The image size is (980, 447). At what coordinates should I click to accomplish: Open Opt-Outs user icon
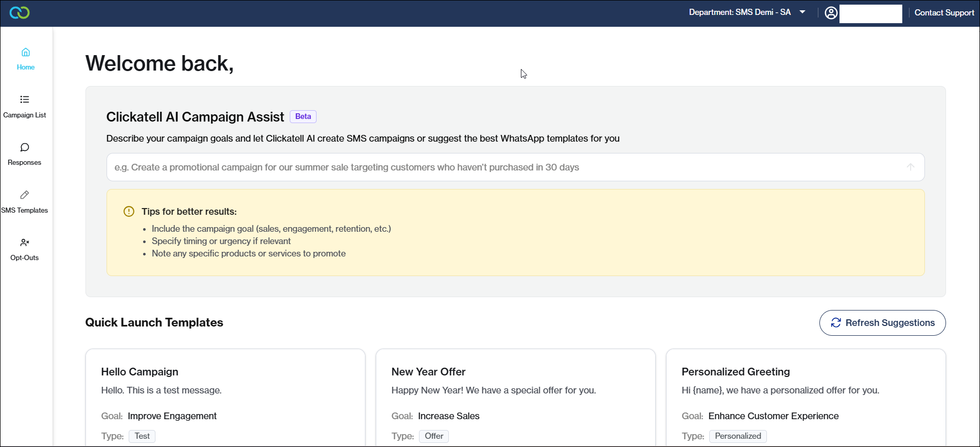click(25, 243)
